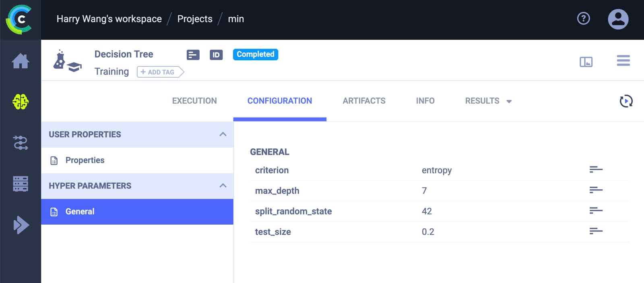
Task: Go to Projects in the breadcrumb
Action: pos(195,19)
